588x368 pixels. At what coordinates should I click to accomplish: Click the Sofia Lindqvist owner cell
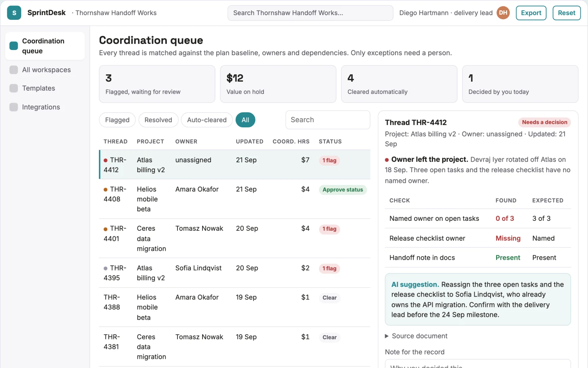pyautogui.click(x=198, y=268)
